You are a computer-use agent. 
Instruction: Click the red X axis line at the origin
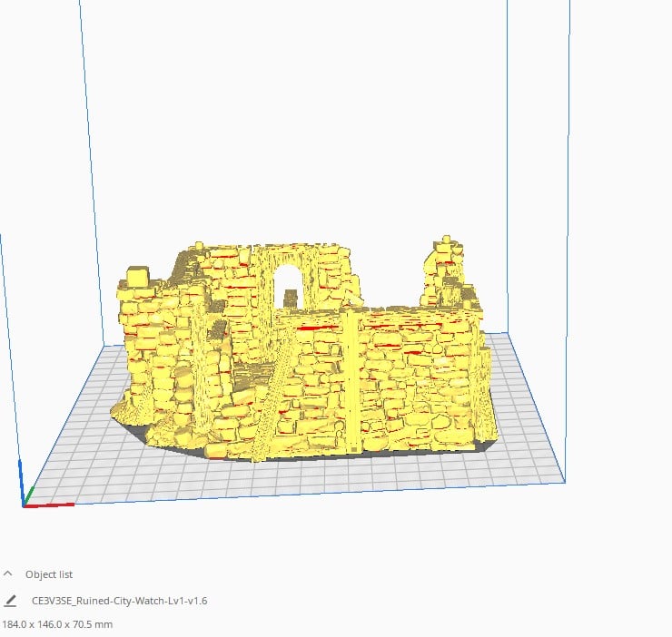49,505
